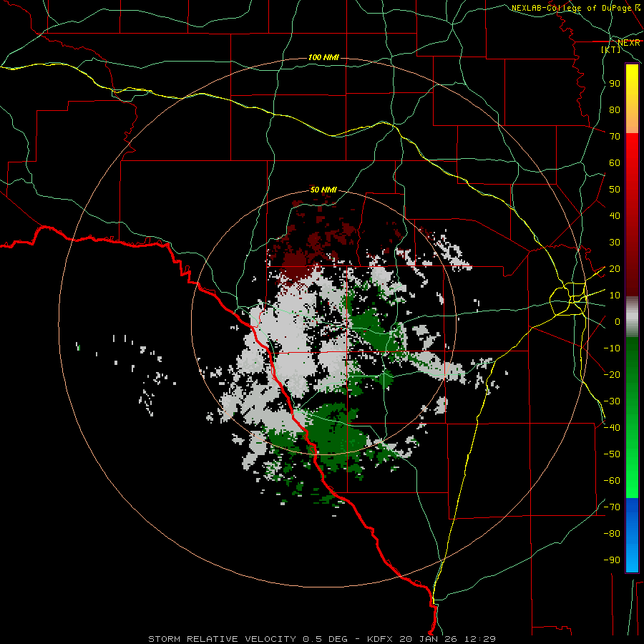Viewport: 644px width, 644px height.
Task: Click the "-60" scale value
Action: click(x=612, y=481)
